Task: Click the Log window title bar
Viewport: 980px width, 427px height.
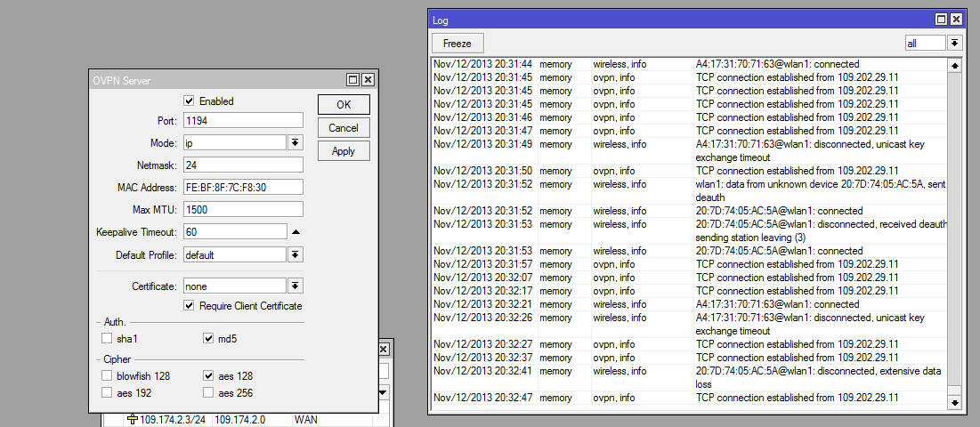Action: tap(681, 20)
